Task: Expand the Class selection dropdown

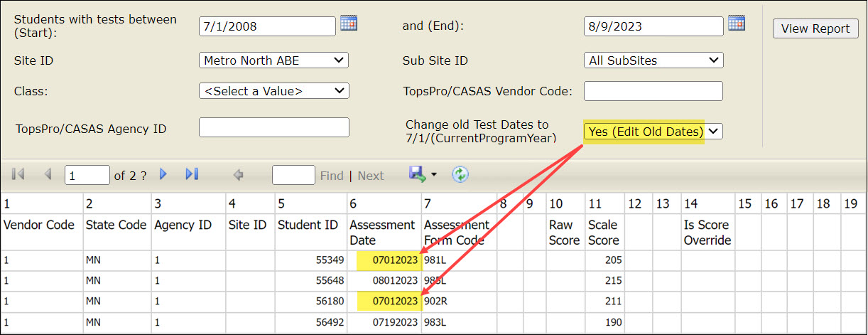Action: [x=273, y=91]
